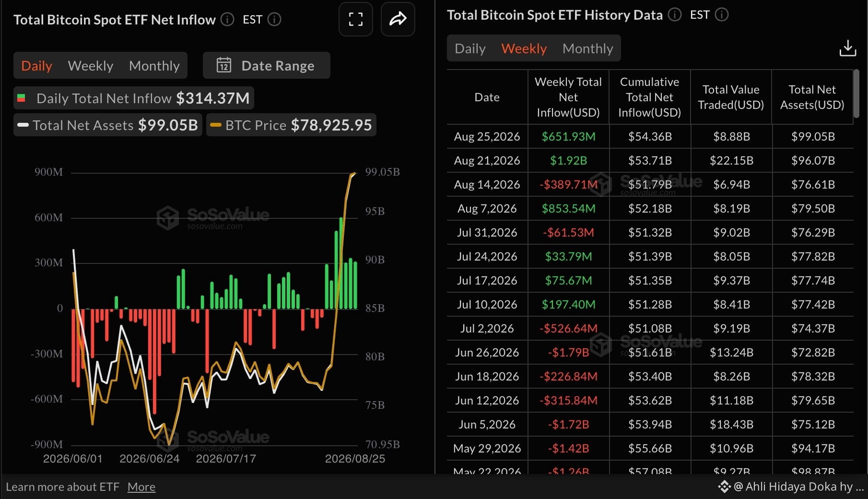The height and width of the screenshot is (499, 868).
Task: Click the Jul 24,2026 date cell
Action: [x=487, y=256]
